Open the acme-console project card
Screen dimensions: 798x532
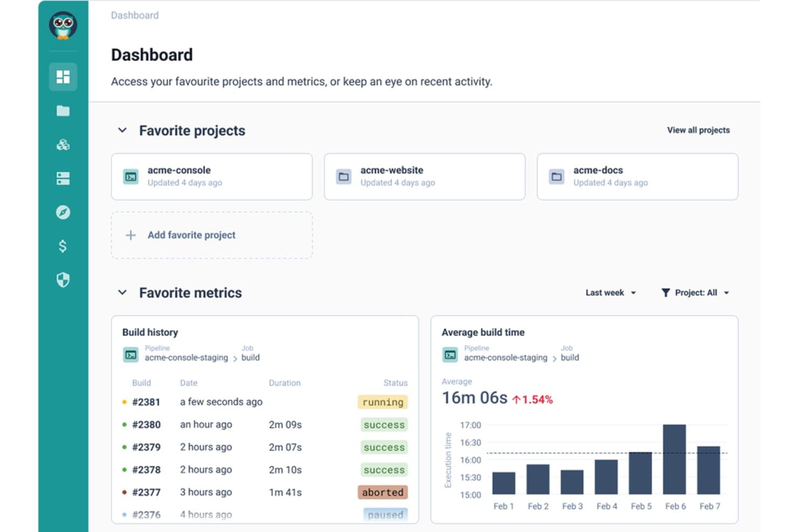tap(212, 176)
